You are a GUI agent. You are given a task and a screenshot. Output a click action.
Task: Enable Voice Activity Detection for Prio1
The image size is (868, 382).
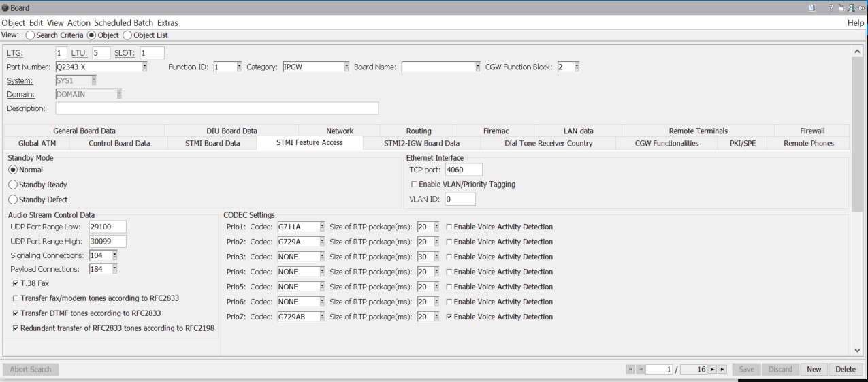[x=449, y=227]
